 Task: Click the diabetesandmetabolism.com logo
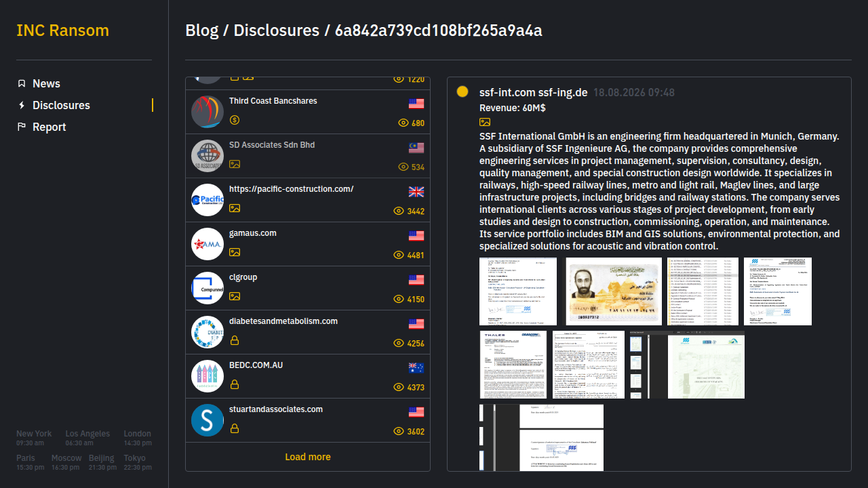coord(208,332)
